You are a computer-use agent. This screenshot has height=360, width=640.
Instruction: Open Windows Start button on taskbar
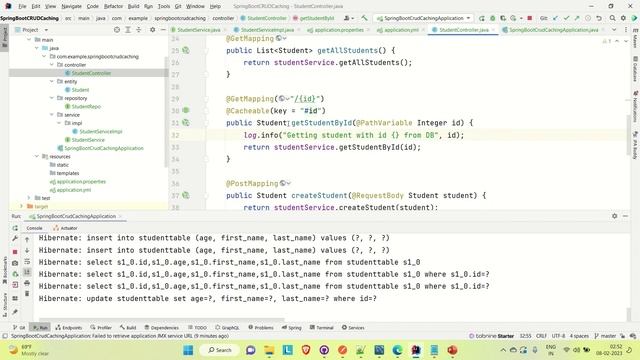[x=188, y=350]
